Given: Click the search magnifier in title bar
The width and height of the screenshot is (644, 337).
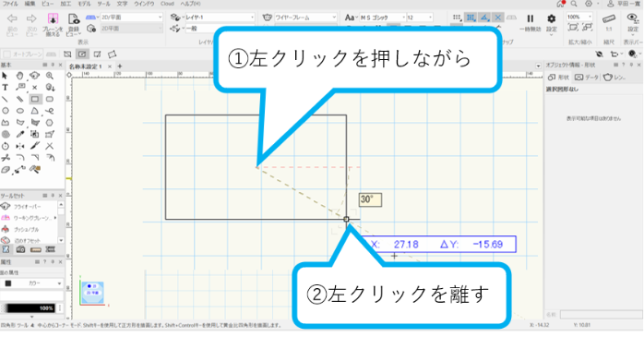Looking at the screenshot, I should (x=574, y=4).
